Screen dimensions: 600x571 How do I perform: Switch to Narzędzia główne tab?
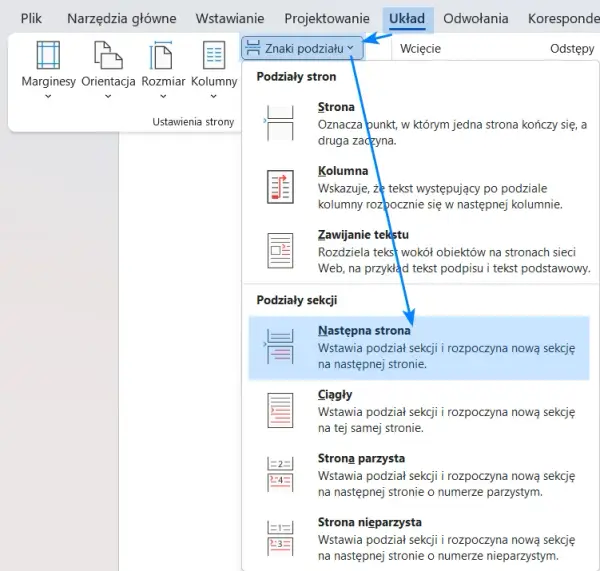pyautogui.click(x=122, y=19)
